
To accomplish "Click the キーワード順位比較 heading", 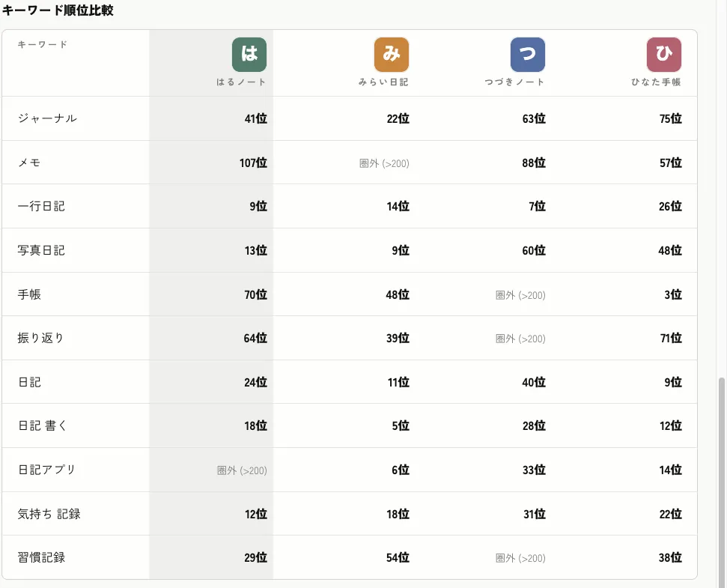I will coord(58,10).
